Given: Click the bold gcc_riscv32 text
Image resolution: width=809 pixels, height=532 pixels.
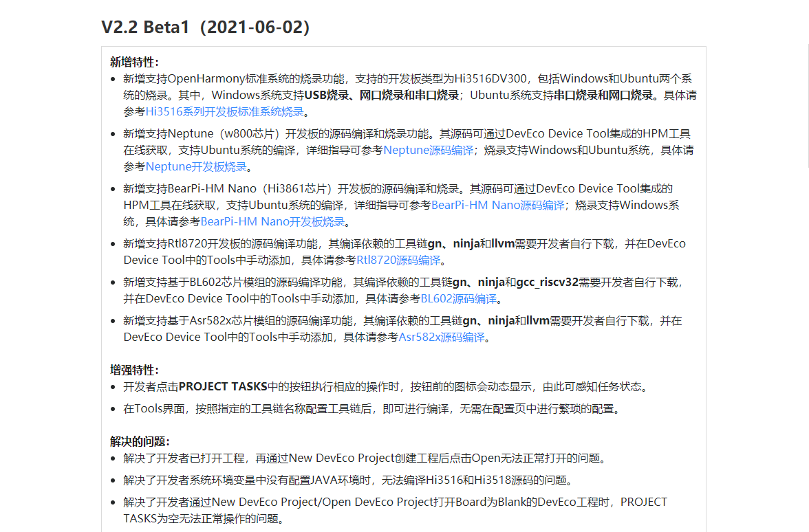Looking at the screenshot, I should point(547,282).
